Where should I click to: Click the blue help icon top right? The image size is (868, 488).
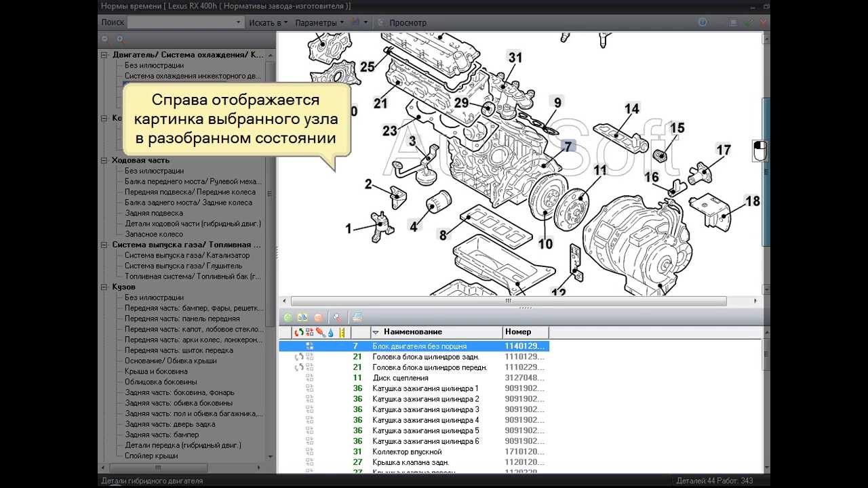pyautogui.click(x=703, y=22)
